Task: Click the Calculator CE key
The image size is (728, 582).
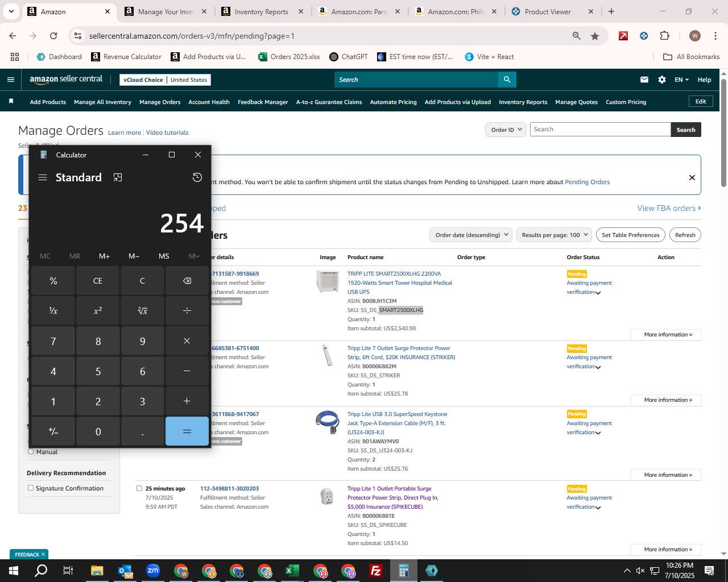Action: pyautogui.click(x=98, y=281)
